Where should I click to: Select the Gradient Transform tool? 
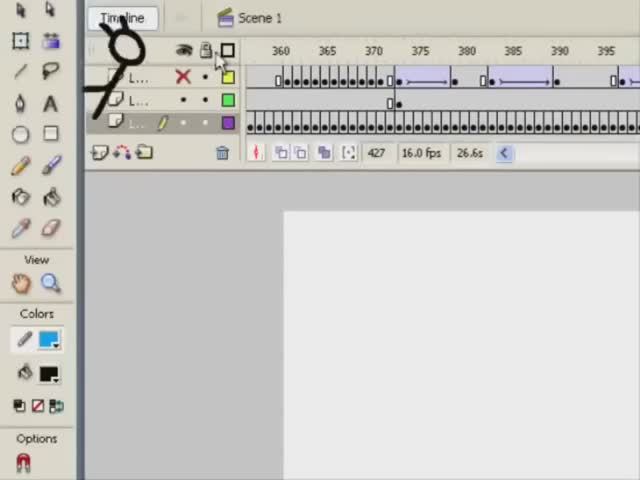(51, 41)
